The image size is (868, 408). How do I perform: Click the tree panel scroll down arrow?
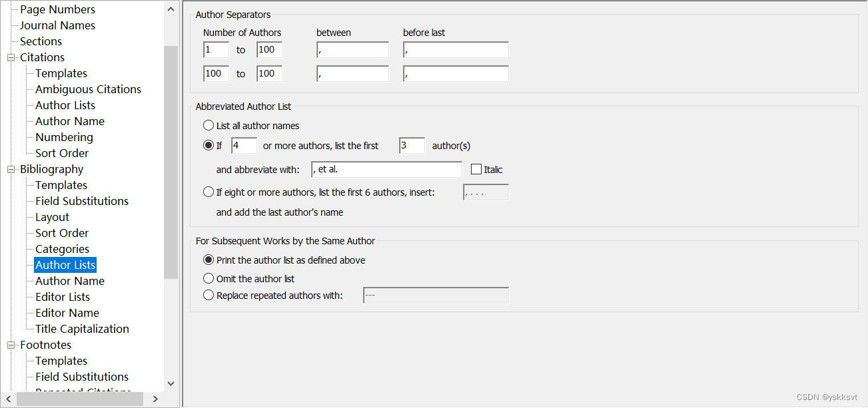tap(171, 383)
